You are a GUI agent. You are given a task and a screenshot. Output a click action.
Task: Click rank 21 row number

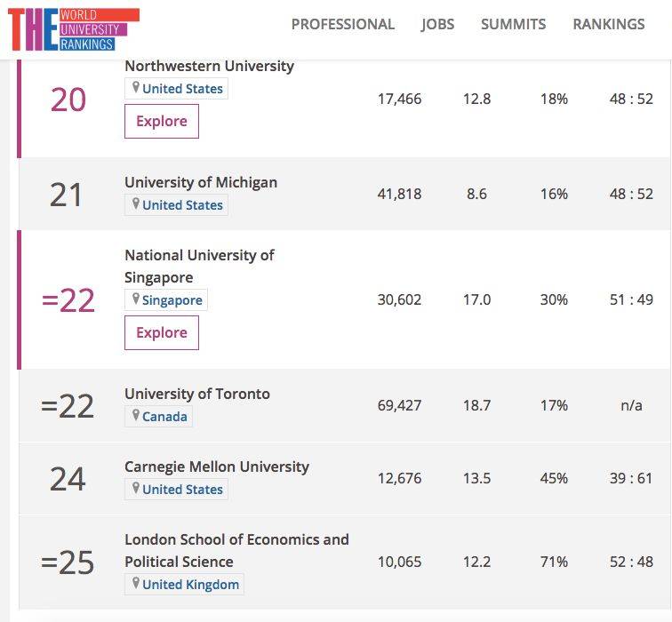point(67,195)
